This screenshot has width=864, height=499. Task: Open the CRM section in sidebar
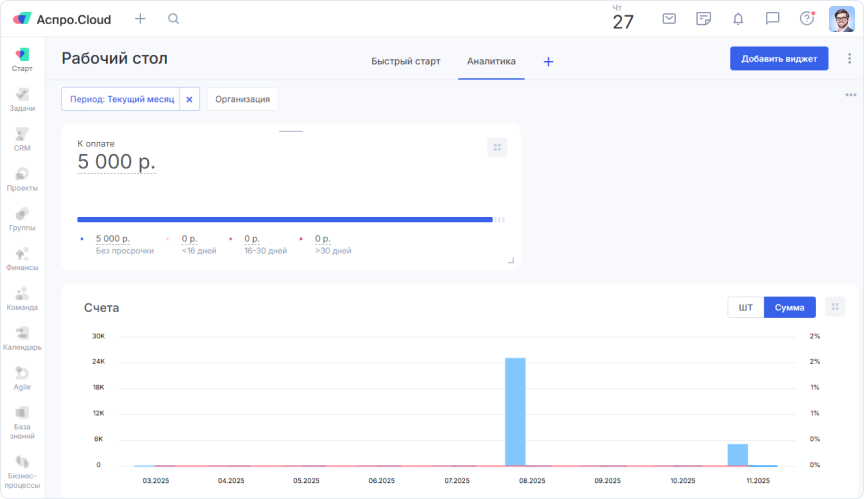click(22, 139)
